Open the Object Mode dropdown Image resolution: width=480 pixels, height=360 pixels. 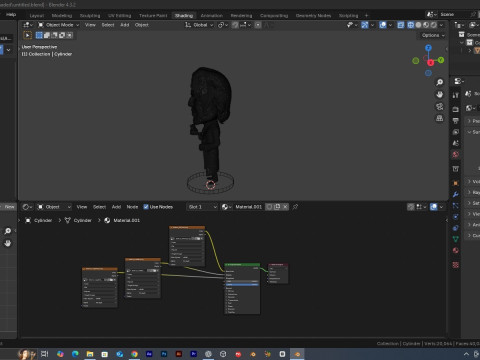pyautogui.click(x=58, y=25)
